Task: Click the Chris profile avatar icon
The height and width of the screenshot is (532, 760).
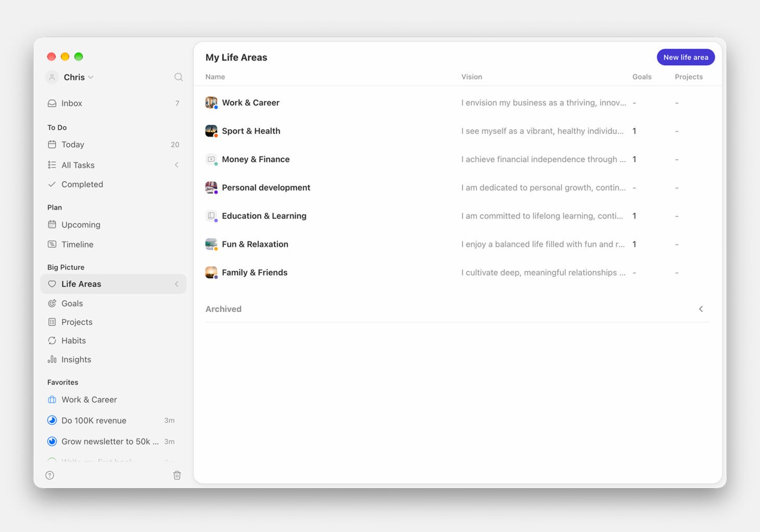Action: pos(52,77)
